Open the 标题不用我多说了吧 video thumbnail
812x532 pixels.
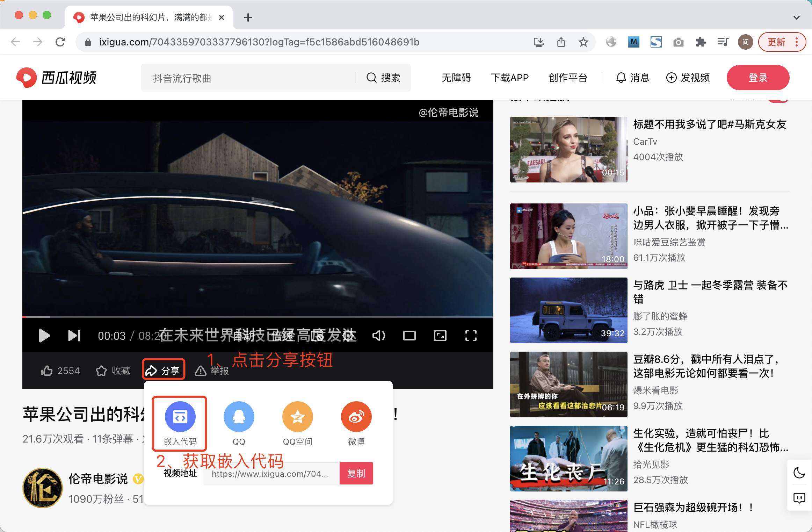pos(568,150)
